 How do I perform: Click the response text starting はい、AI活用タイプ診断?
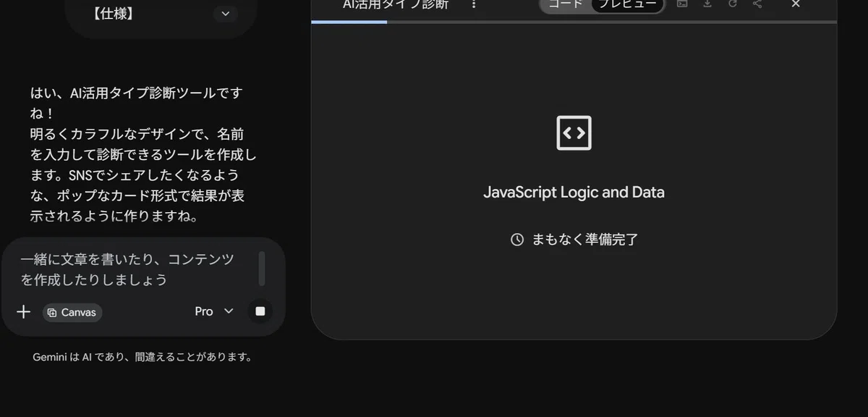click(x=143, y=155)
